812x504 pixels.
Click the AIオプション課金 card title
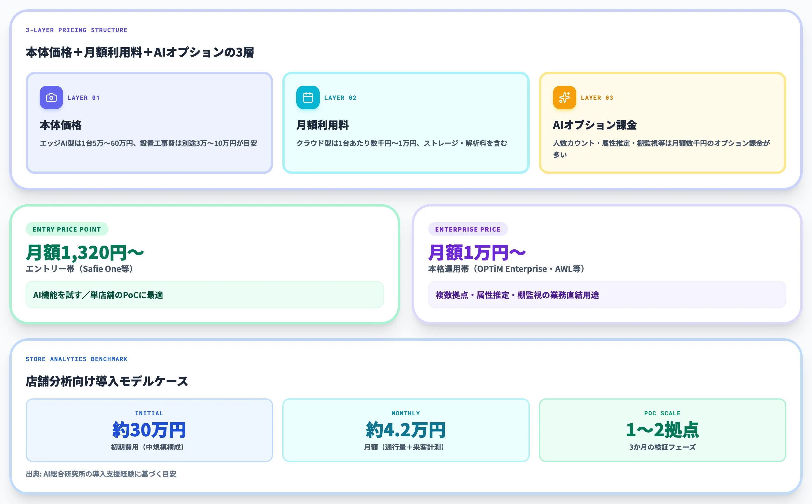point(595,125)
